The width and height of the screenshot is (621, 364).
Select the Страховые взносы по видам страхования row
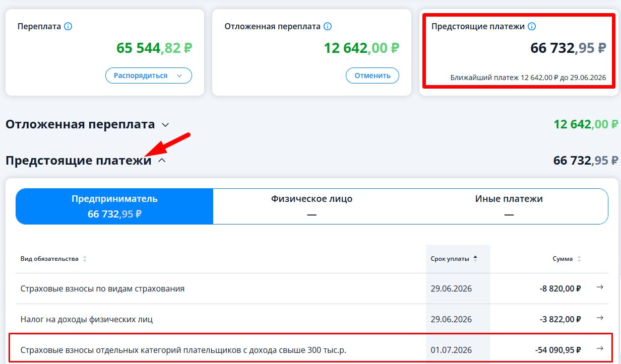[312, 288]
